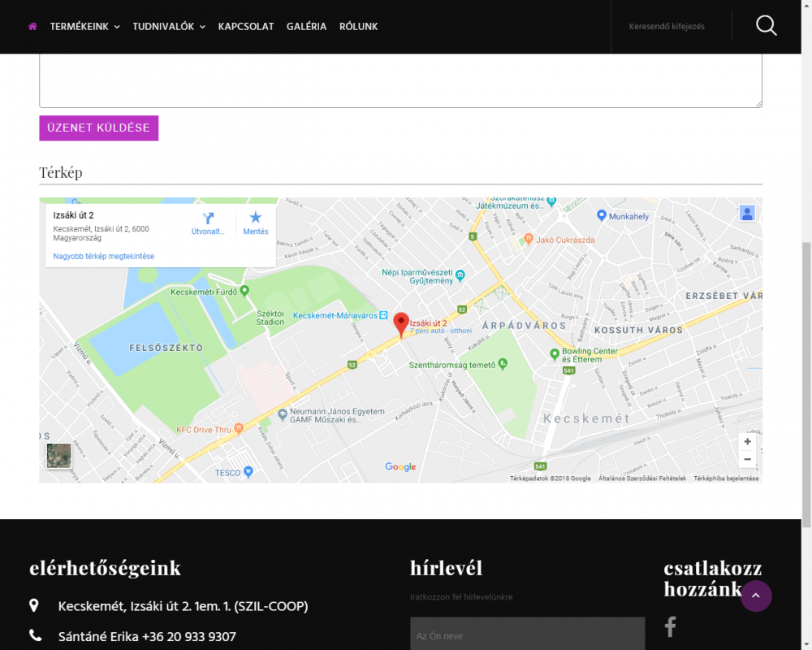812x650 pixels.
Task: Open the Galéria menu item
Action: click(x=306, y=27)
